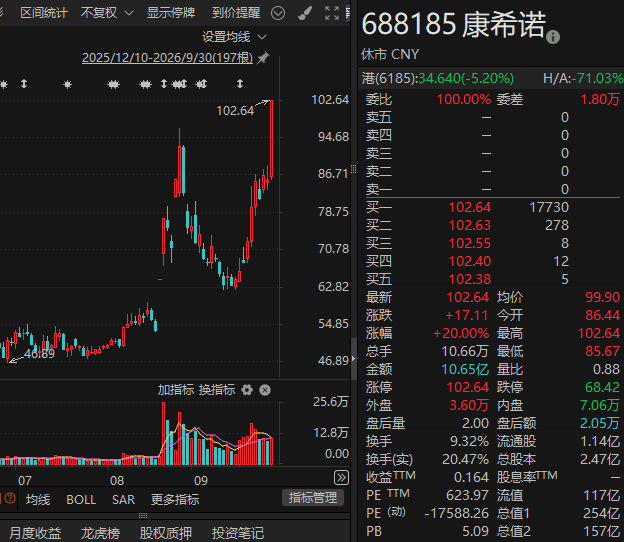The height and width of the screenshot is (542, 624).
Task: Toggle 显示停牌 suspension display
Action: point(171,13)
